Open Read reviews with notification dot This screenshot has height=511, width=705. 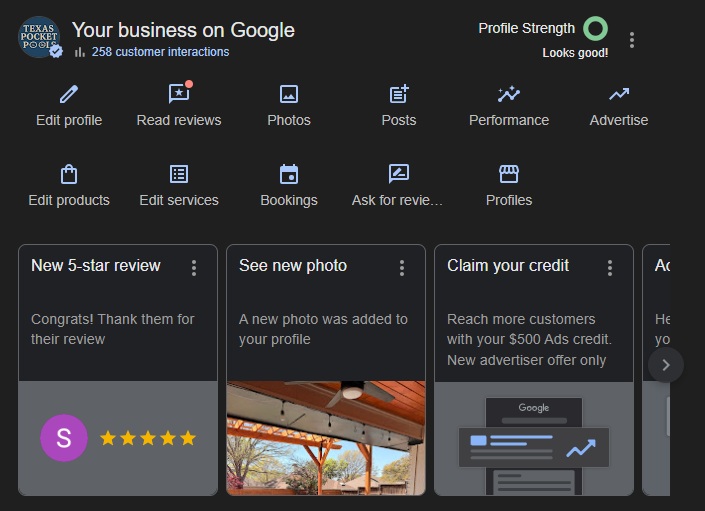coord(179,95)
